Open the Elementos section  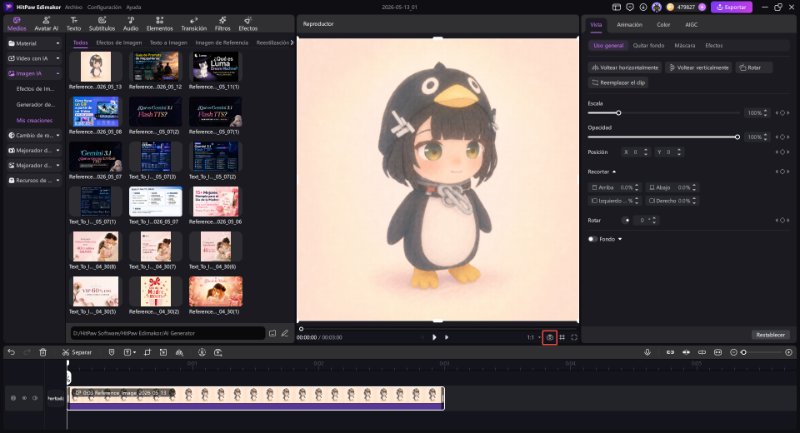[160, 24]
